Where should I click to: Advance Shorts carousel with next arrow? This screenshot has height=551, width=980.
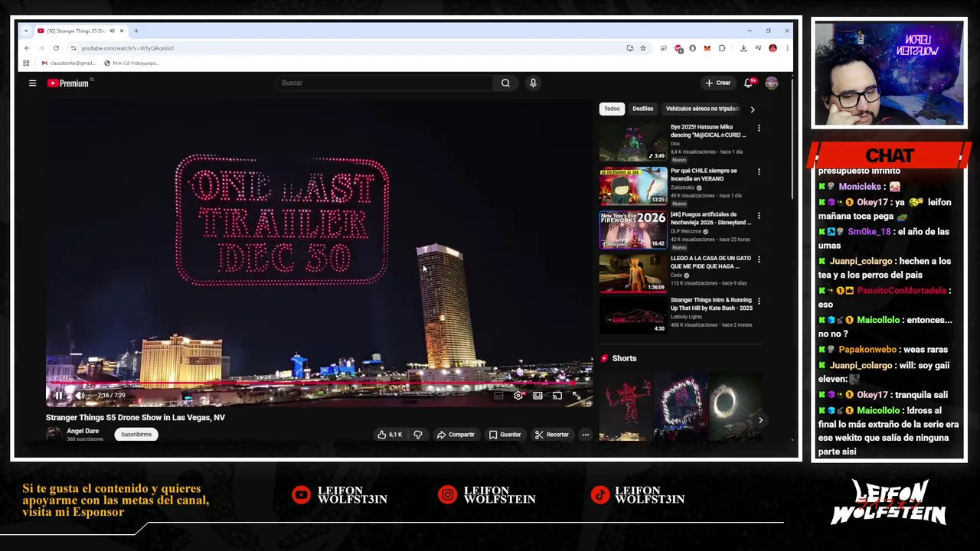pyautogui.click(x=760, y=420)
